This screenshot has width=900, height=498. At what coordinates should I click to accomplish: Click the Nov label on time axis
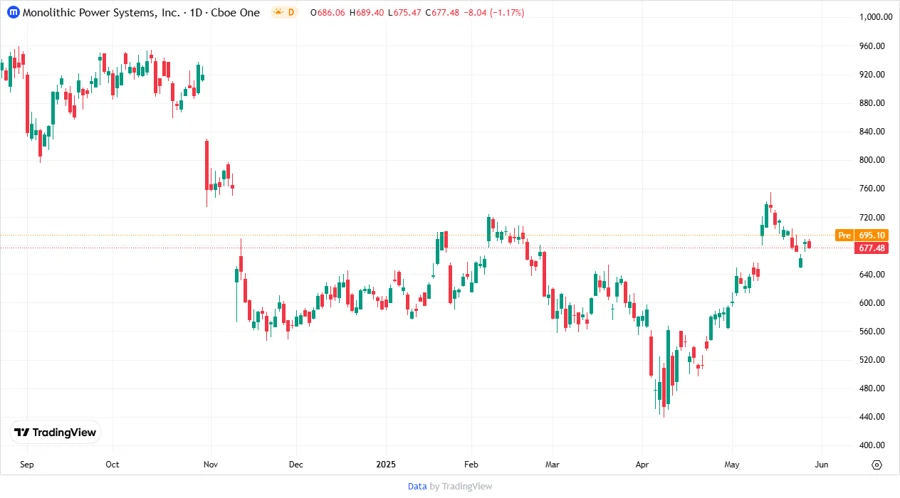pos(211,464)
